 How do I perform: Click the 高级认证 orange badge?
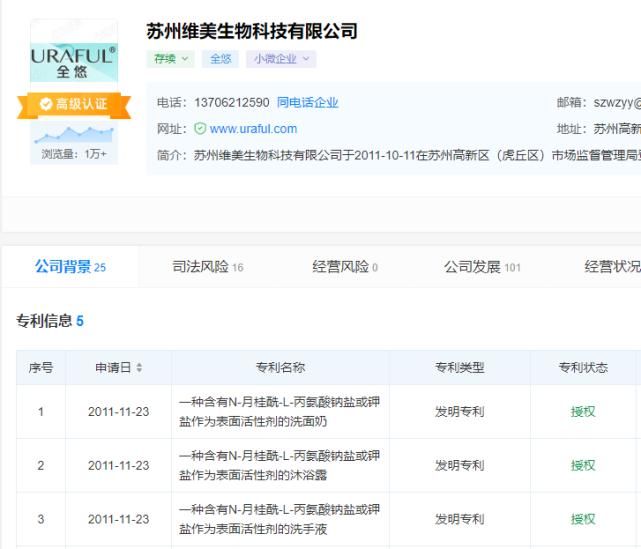click(x=74, y=104)
